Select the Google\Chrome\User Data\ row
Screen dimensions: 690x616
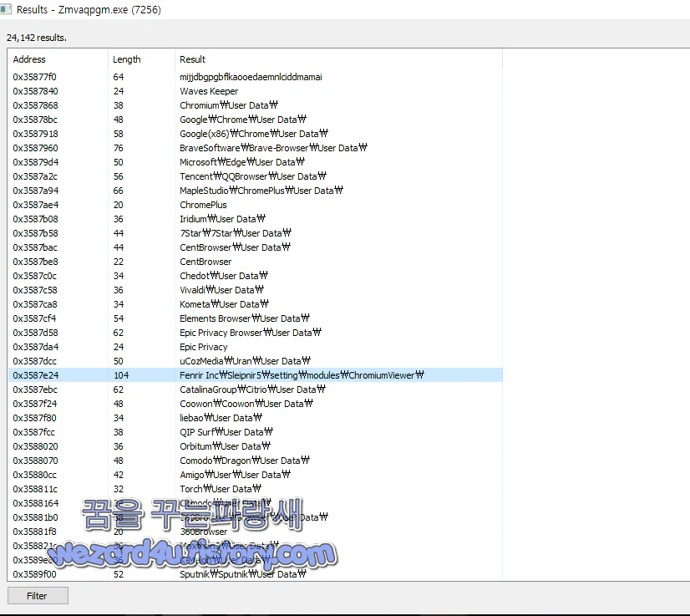[256, 120]
